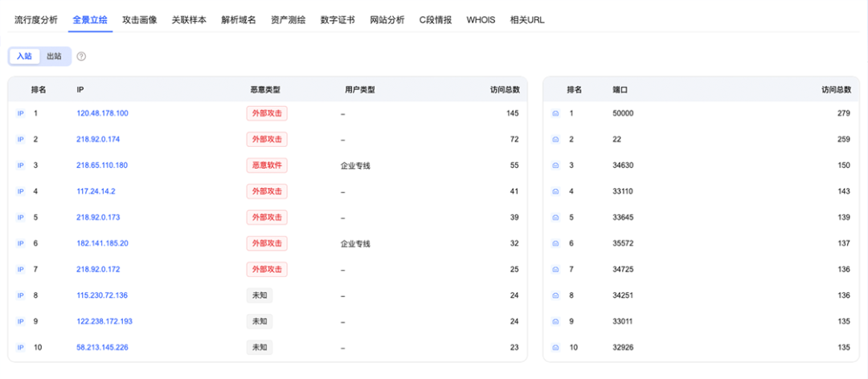Click the 恶意类型 column header
This screenshot has width=868, height=379.
[x=265, y=90]
